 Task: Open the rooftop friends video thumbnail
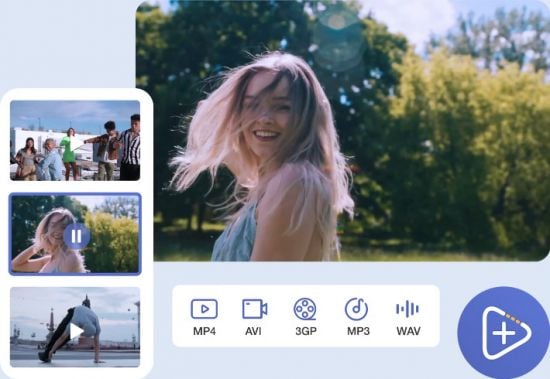(75, 140)
